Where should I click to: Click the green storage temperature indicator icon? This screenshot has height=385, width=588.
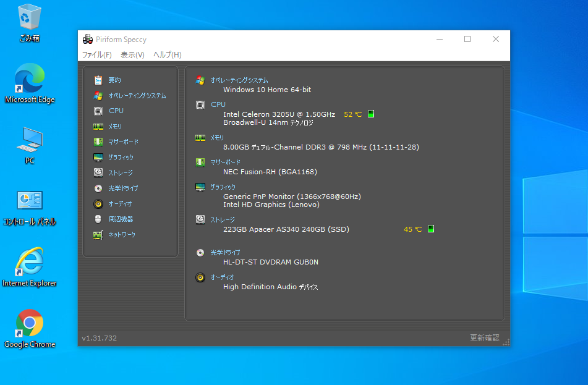click(x=431, y=229)
